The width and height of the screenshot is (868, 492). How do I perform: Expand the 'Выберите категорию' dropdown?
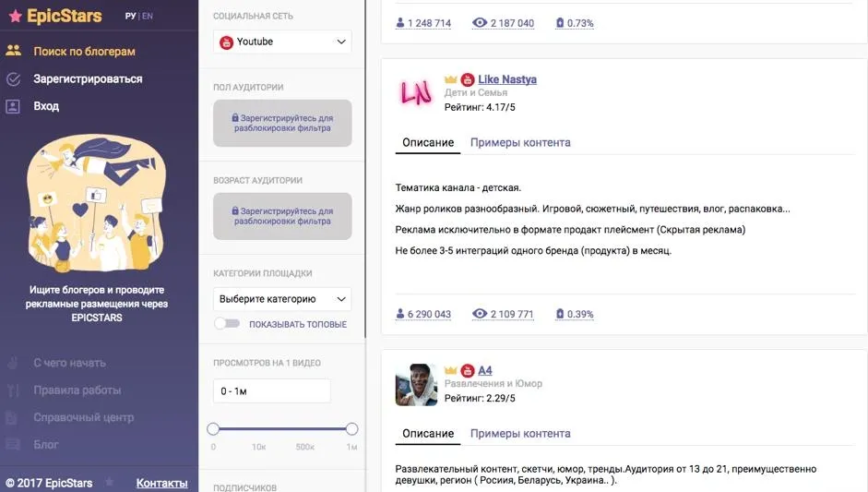coord(282,299)
